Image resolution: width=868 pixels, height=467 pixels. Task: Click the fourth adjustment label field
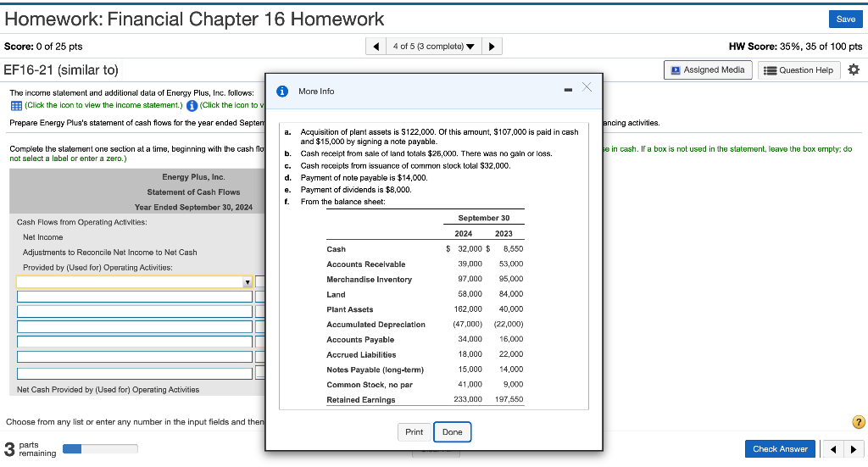pos(135,326)
